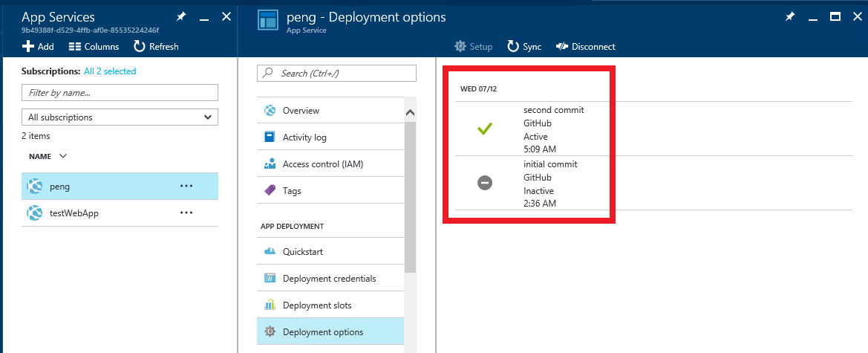Viewport: 868px width, 353px height.
Task: Click the Filter by name field
Action: [x=120, y=93]
